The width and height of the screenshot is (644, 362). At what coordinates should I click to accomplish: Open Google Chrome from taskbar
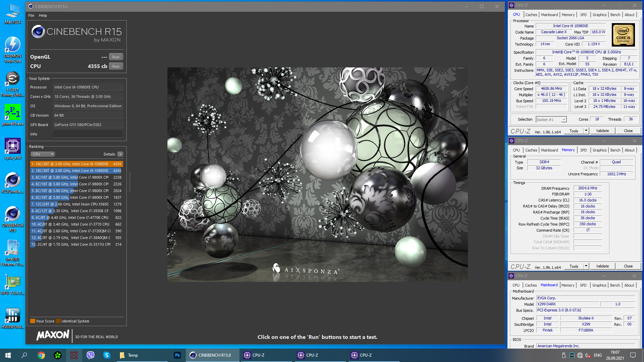pos(41,355)
